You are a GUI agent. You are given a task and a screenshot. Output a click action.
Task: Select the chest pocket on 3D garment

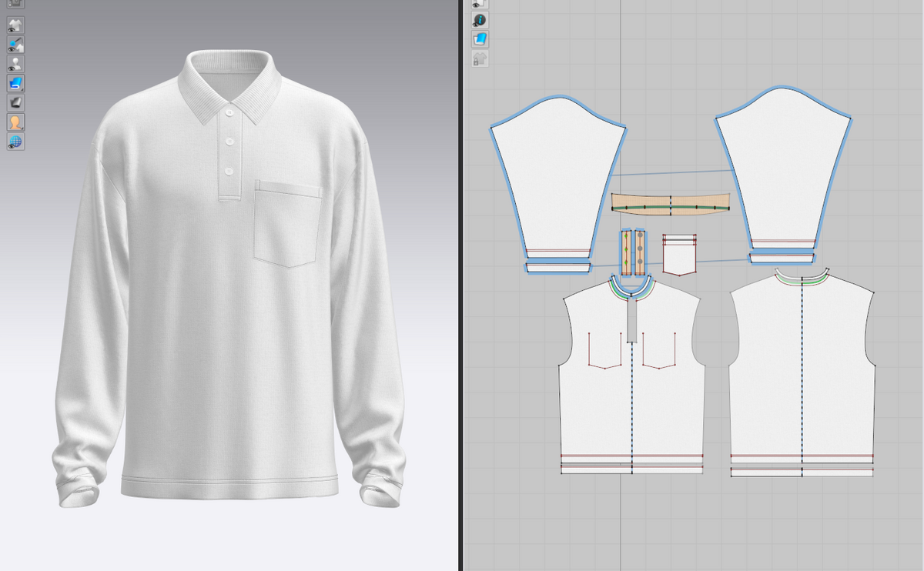click(287, 224)
